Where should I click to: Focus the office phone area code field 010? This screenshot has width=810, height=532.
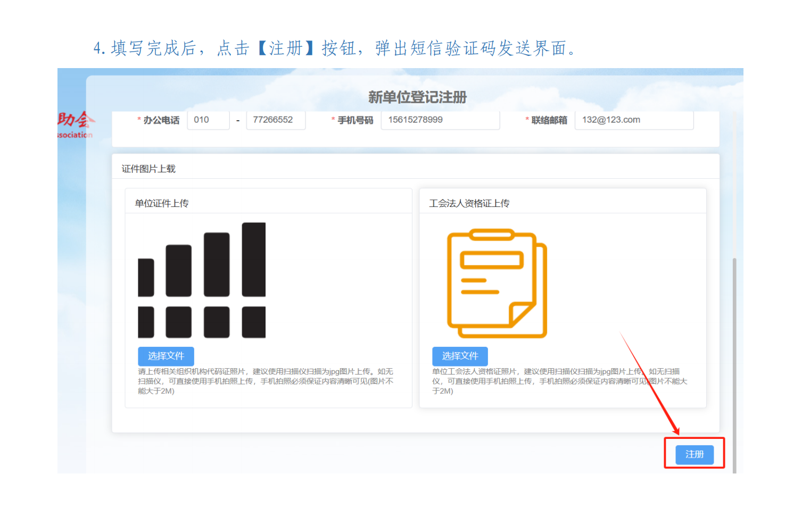[208, 120]
